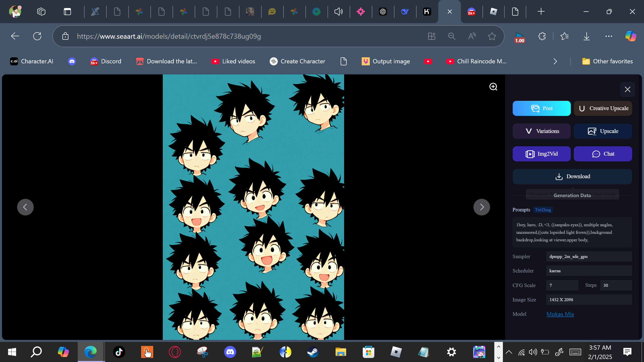Expand more favorites bar chevron

click(x=555, y=61)
